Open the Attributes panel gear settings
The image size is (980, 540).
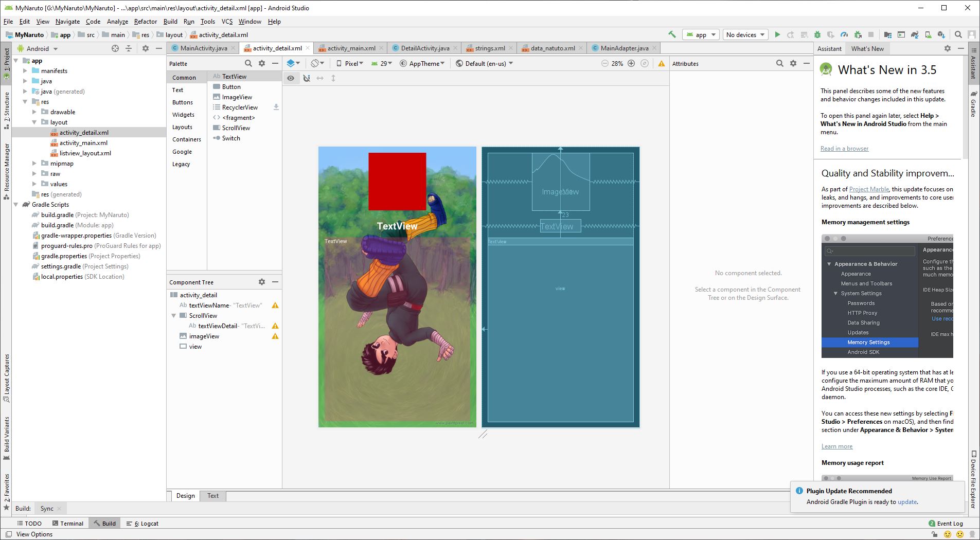[793, 63]
